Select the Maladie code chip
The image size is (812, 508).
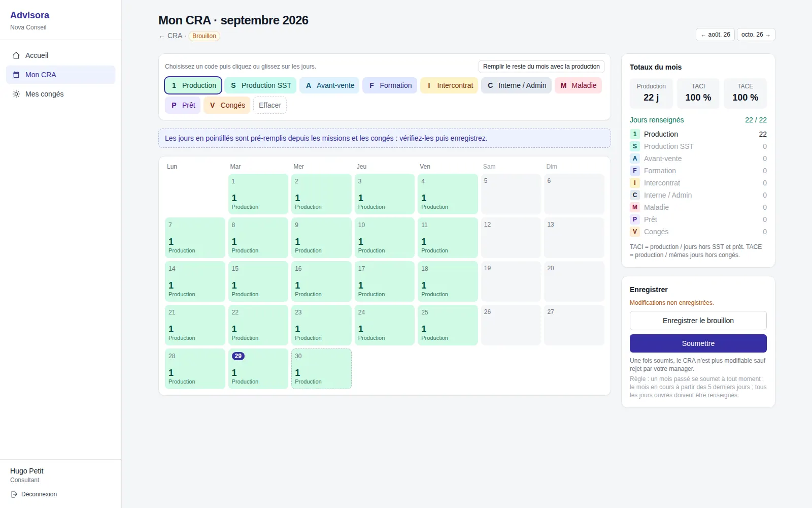[578, 85]
